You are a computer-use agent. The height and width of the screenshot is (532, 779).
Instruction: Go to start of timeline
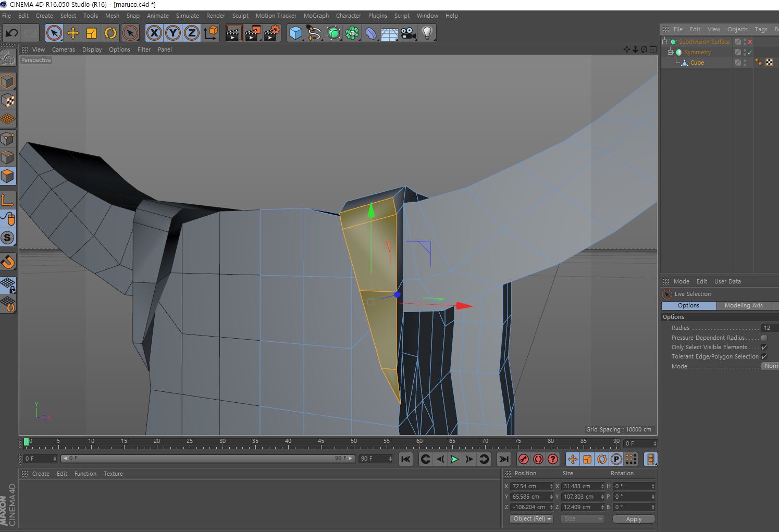coord(405,459)
